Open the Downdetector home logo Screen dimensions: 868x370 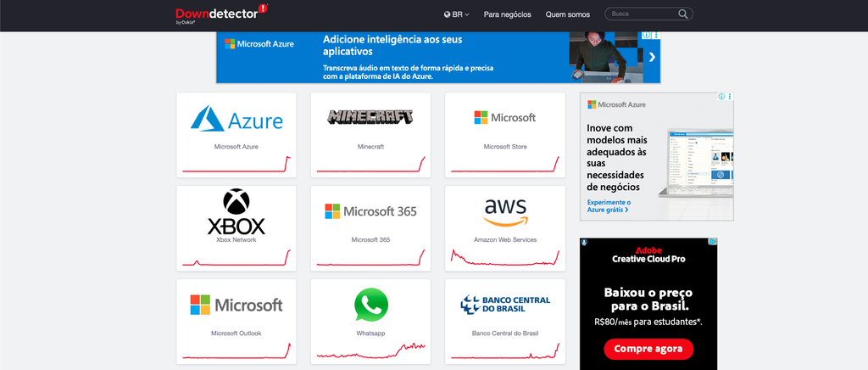(x=221, y=14)
